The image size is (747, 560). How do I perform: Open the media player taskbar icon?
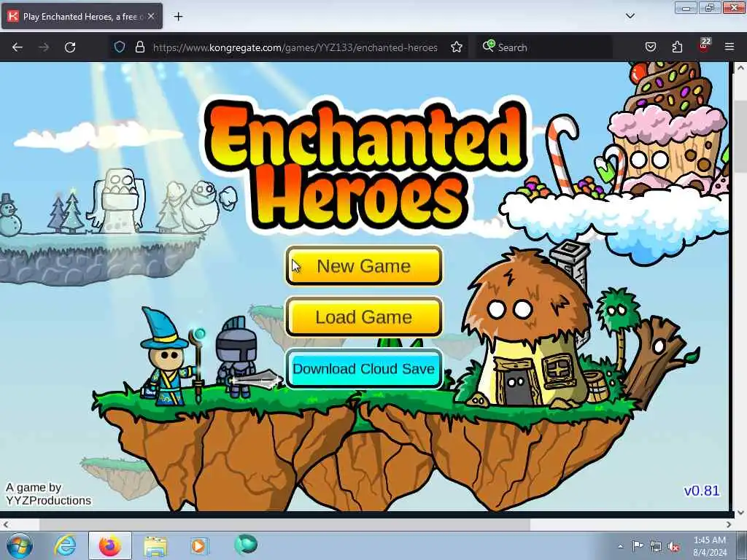point(199,545)
